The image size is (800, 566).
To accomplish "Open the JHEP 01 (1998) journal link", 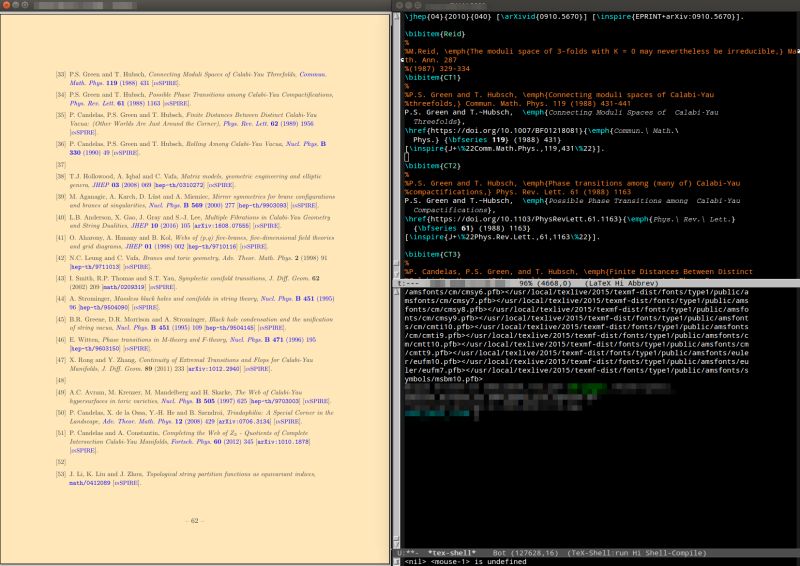I will pos(155,246).
